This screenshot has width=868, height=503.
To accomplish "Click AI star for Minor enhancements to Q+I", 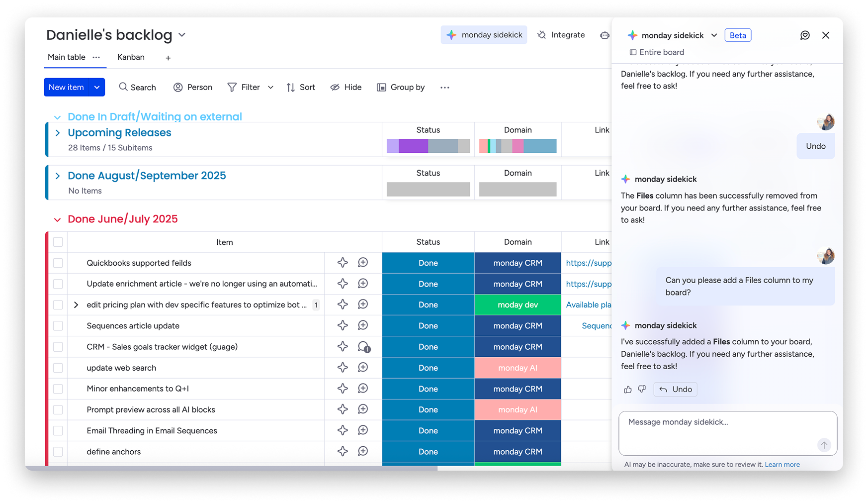I will (x=343, y=389).
